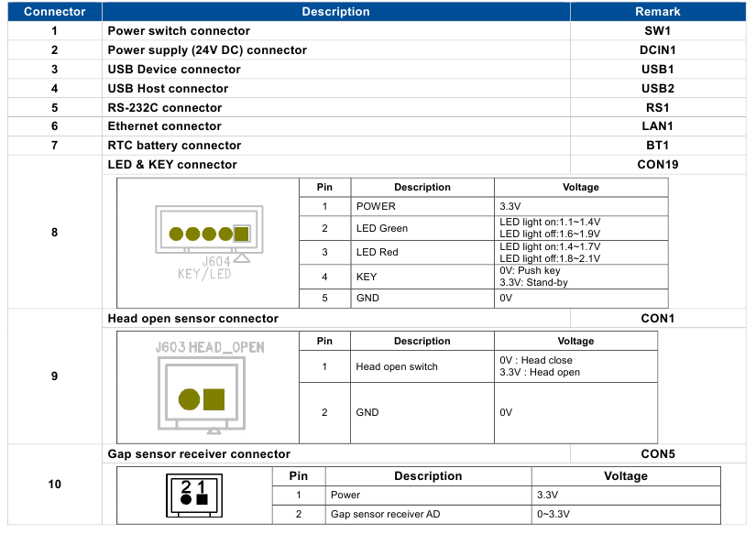Click the Connector column header

tap(54, 11)
